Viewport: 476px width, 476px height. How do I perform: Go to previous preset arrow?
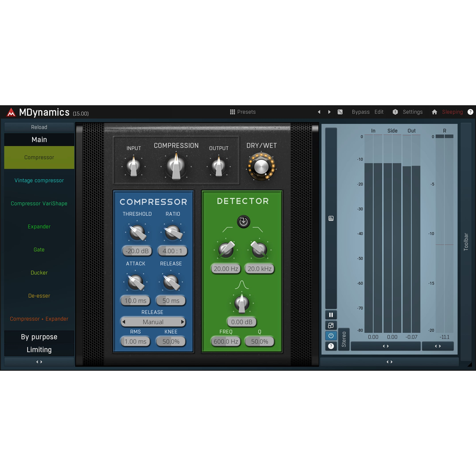[319, 112]
